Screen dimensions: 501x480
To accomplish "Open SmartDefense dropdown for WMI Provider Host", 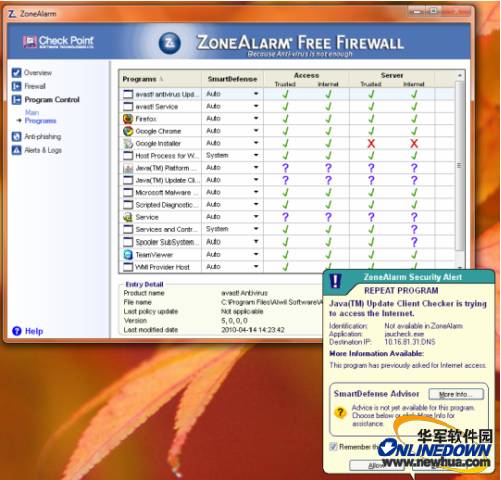I will (256, 267).
